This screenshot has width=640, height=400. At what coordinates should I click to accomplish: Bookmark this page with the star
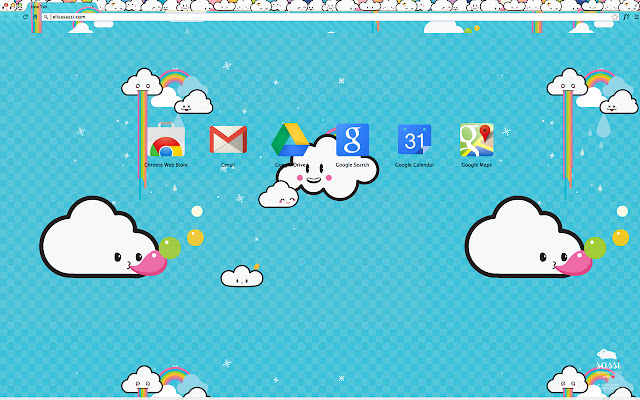pyautogui.click(x=615, y=17)
